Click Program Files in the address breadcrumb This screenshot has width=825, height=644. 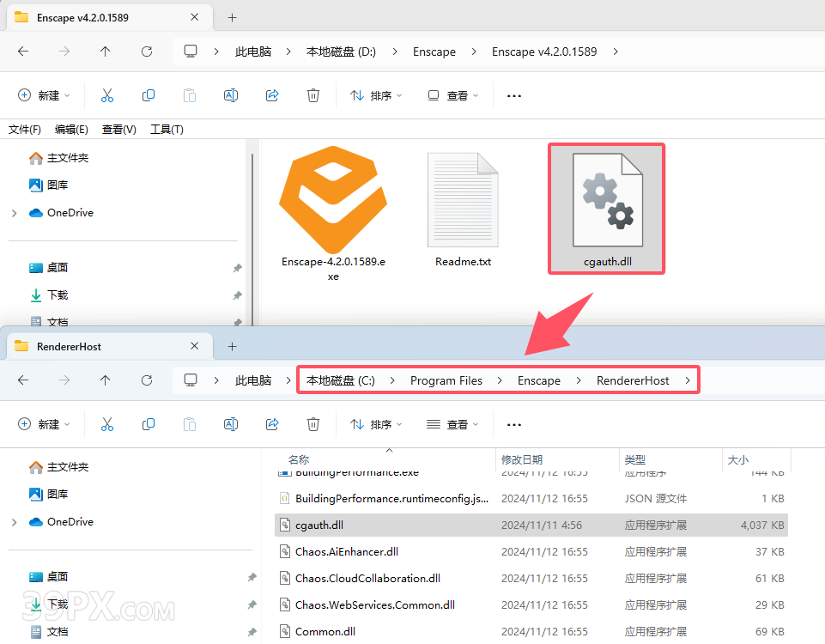click(446, 380)
